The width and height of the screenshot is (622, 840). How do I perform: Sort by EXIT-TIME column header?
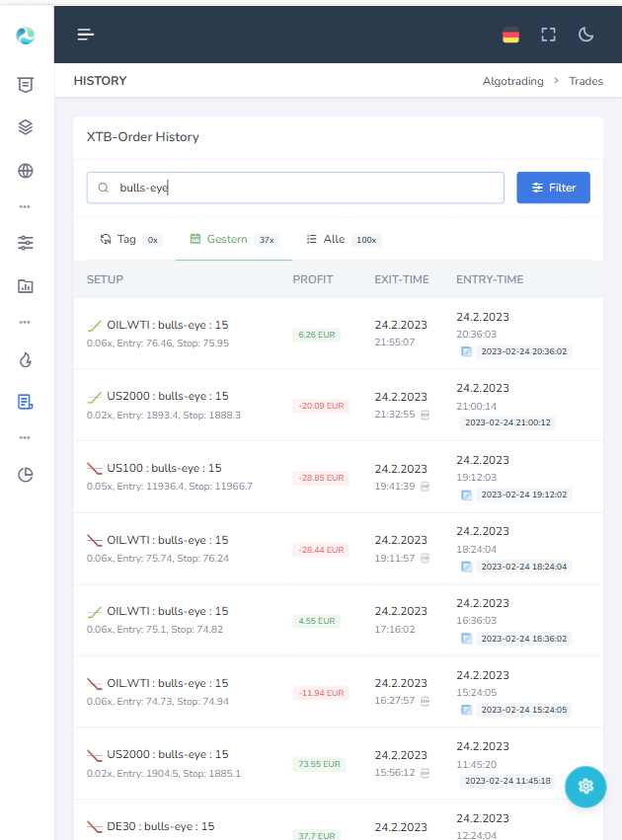(402, 279)
